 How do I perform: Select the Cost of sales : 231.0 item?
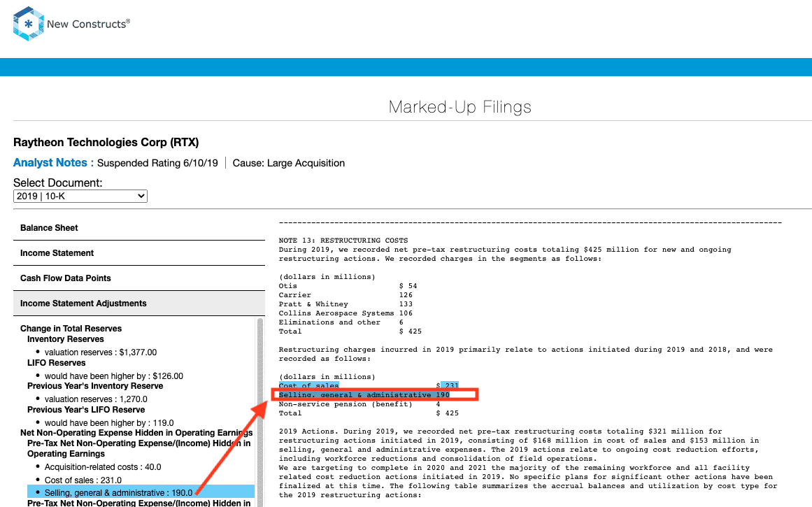point(83,480)
